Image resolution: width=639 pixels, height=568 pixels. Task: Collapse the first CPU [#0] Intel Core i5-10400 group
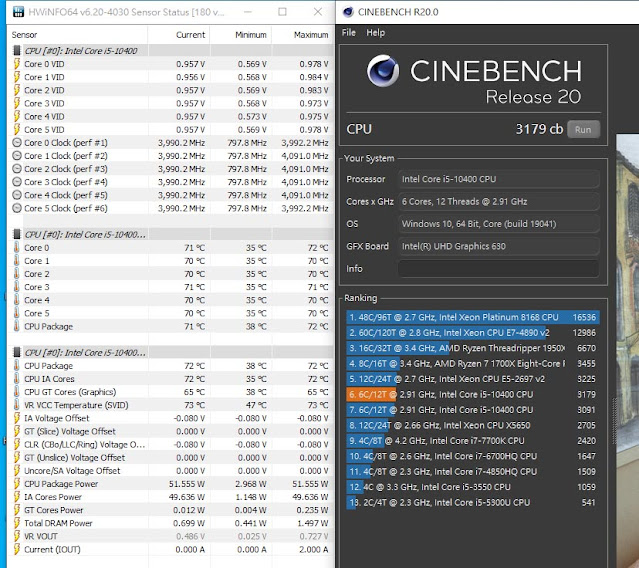tap(17, 50)
